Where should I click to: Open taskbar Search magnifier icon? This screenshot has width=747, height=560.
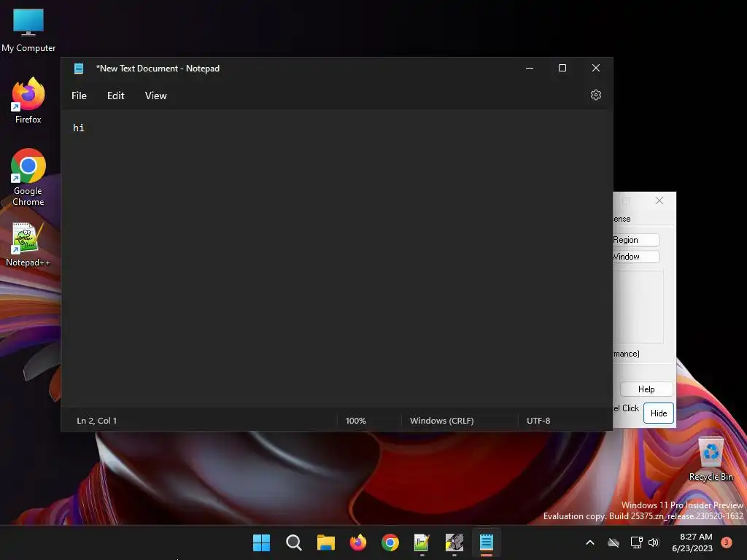pos(293,542)
